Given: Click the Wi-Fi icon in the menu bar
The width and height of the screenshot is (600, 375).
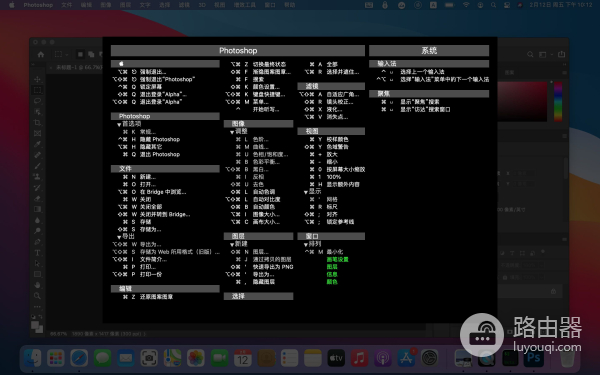Looking at the screenshot, I should (x=466, y=5).
